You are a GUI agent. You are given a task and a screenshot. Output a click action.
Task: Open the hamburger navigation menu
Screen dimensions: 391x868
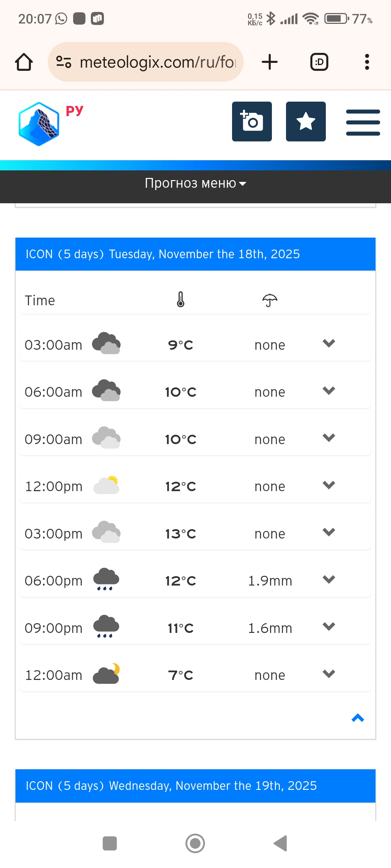(363, 123)
